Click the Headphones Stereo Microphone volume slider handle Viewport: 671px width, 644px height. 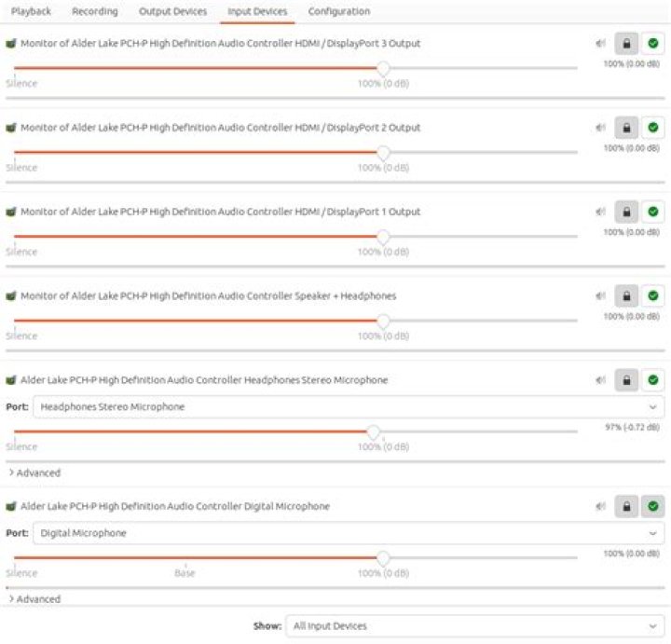point(374,432)
